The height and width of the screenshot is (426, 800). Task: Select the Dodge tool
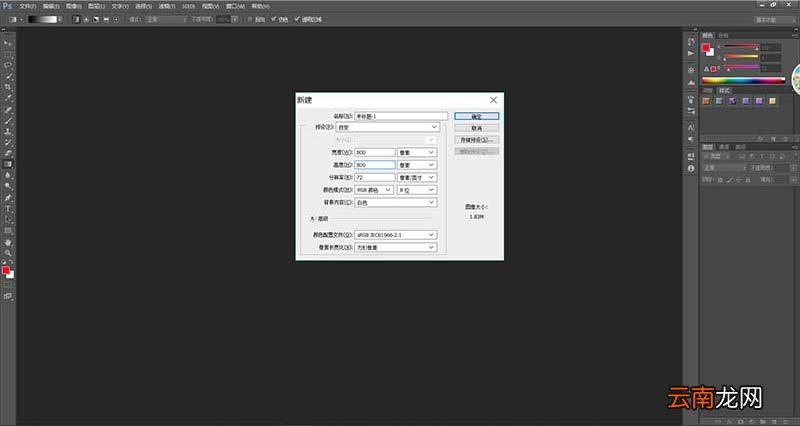[x=8, y=186]
